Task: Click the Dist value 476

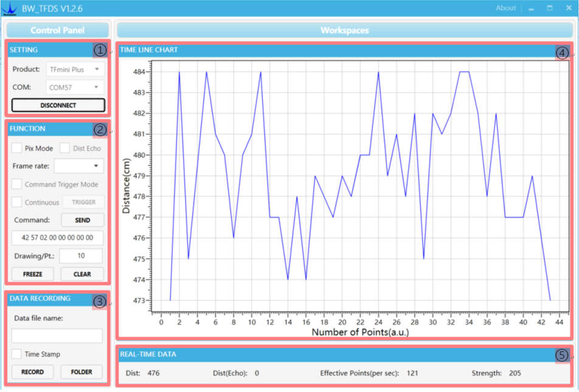Action: [x=154, y=373]
